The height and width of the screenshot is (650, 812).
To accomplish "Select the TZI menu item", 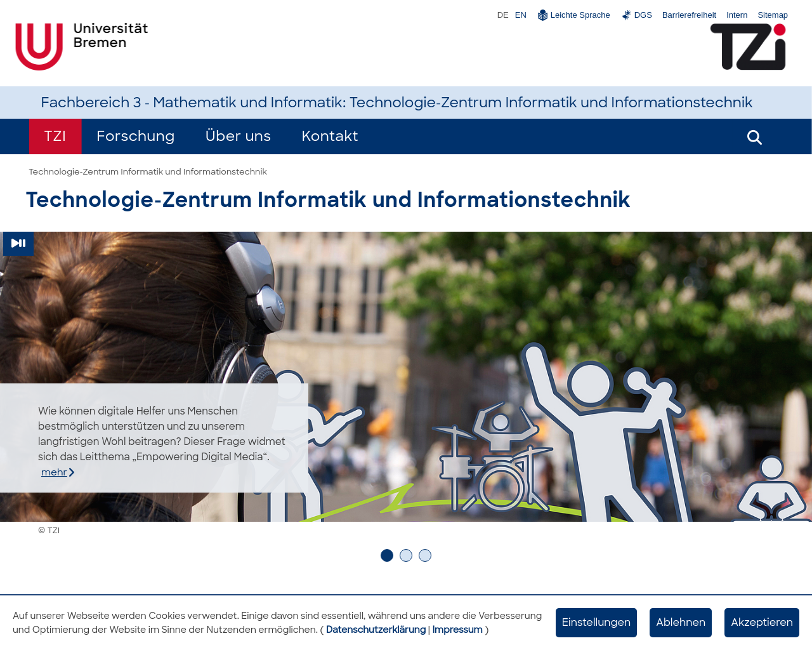I will point(55,136).
